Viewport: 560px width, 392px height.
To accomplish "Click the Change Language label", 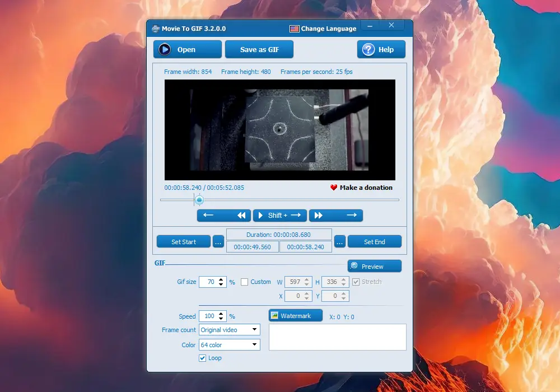I will 329,29.
